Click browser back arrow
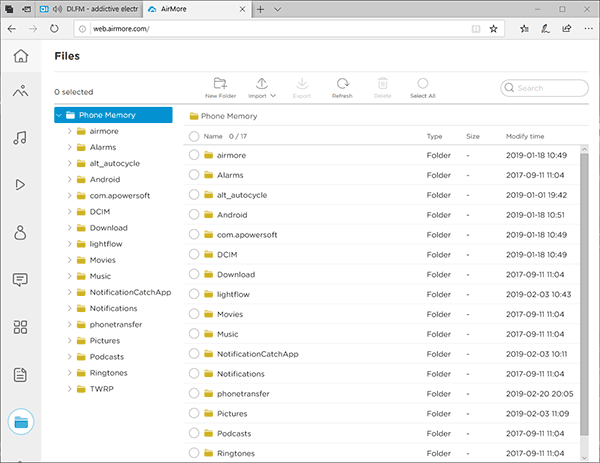600x463 pixels. click(x=12, y=29)
